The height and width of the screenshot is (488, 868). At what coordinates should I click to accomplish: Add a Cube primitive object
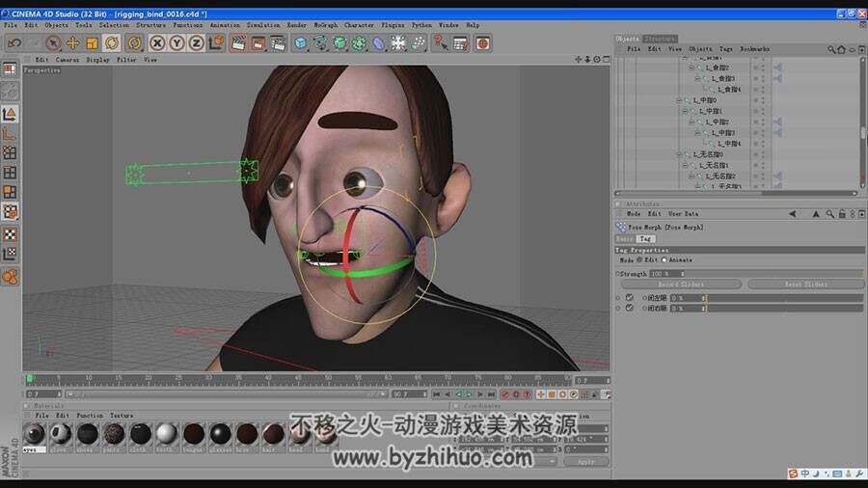pyautogui.click(x=301, y=42)
